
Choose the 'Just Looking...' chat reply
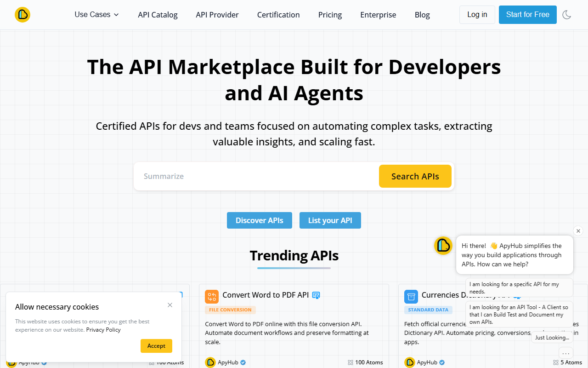point(552,337)
